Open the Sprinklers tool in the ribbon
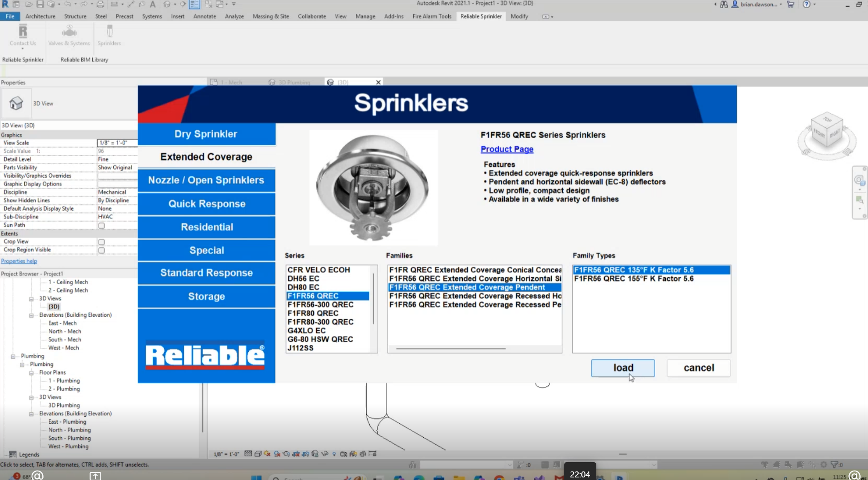The width and height of the screenshot is (868, 480). pos(109,35)
